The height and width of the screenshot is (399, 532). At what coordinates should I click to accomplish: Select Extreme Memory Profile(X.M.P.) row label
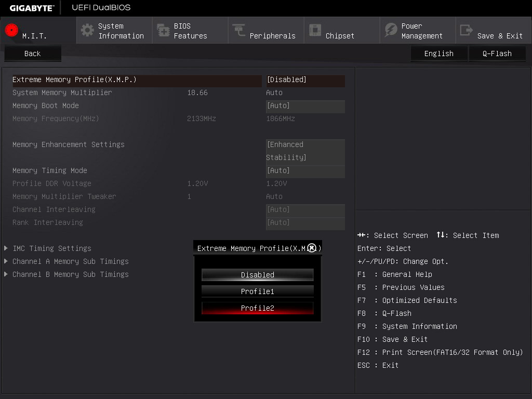[x=74, y=79]
